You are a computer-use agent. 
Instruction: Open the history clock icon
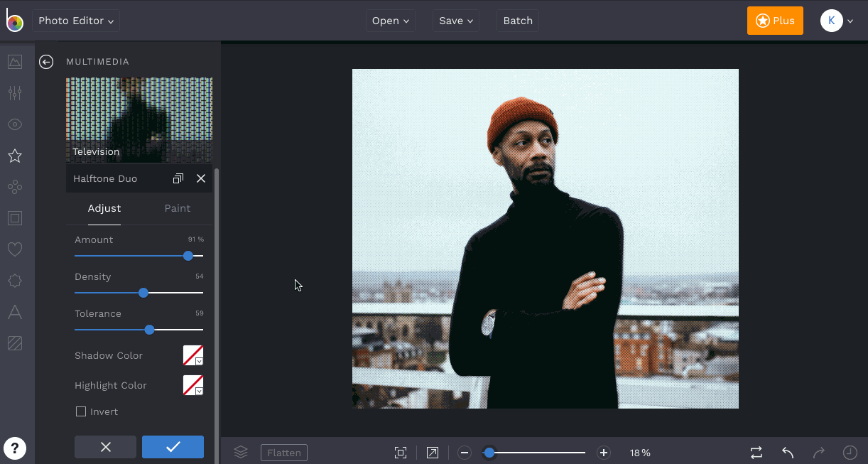click(x=850, y=453)
